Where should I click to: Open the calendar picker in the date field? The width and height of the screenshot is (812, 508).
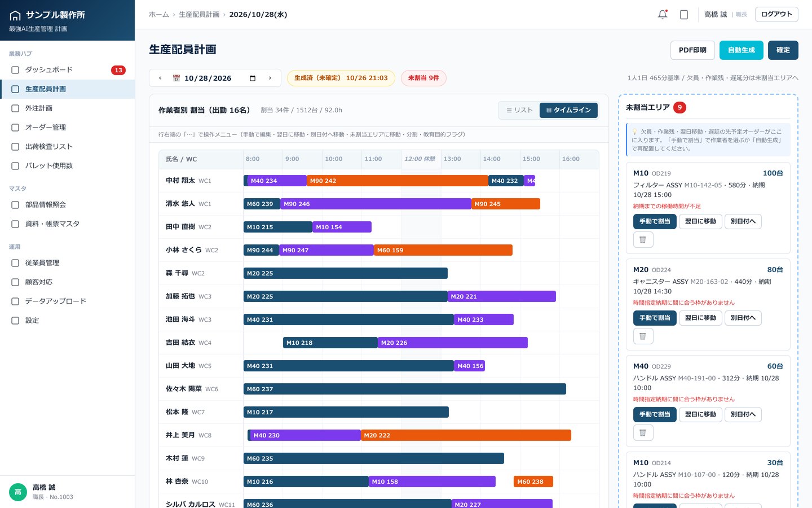coord(253,78)
